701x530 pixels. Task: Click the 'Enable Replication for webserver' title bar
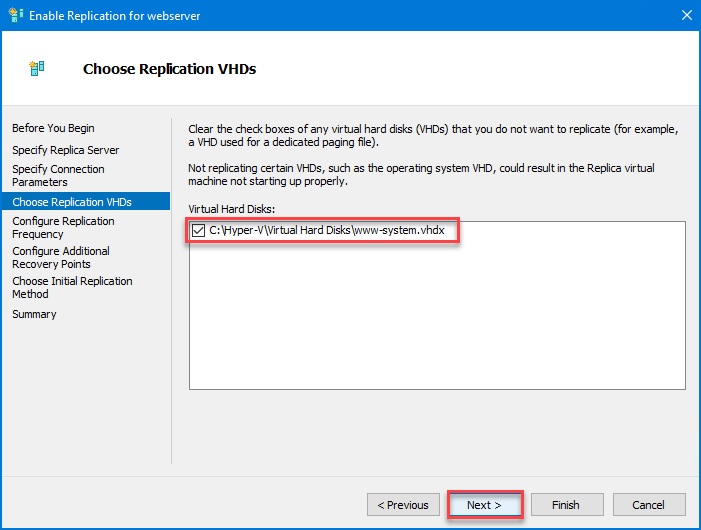pyautogui.click(x=300, y=14)
